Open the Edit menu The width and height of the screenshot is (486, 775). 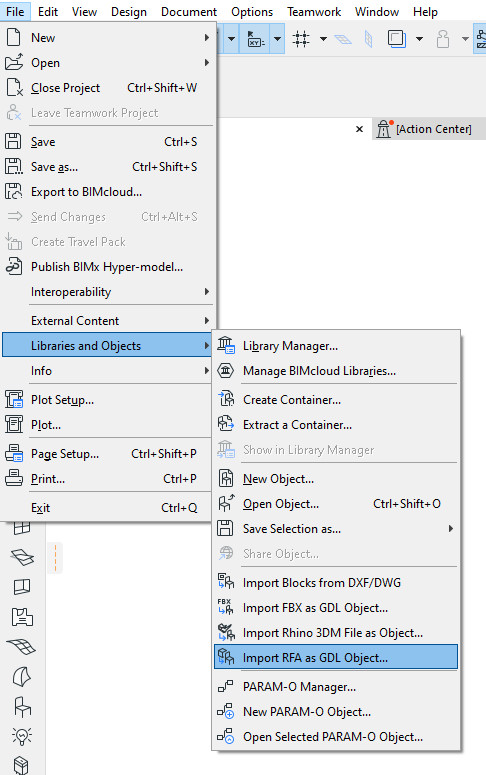tap(48, 11)
